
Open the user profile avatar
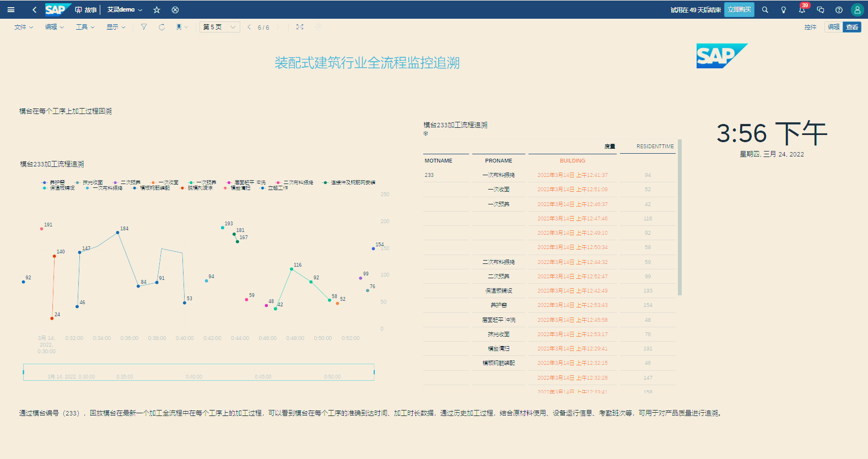click(x=857, y=10)
